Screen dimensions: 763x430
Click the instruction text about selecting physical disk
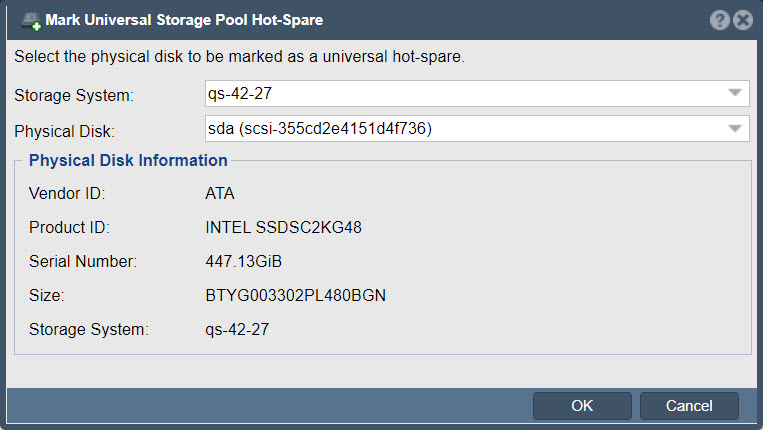click(239, 56)
